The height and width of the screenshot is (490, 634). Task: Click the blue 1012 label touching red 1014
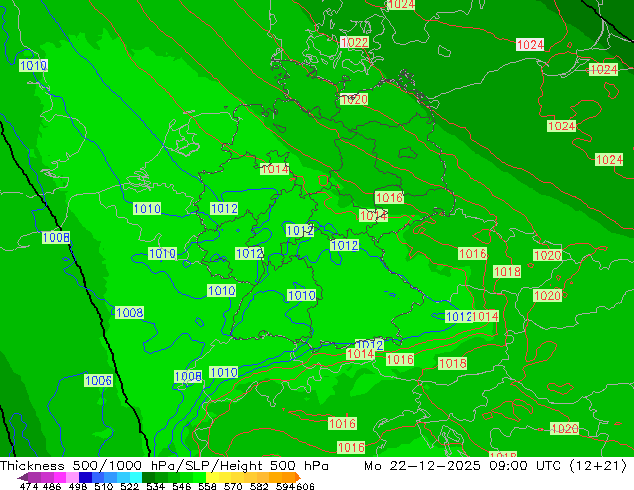click(458, 316)
